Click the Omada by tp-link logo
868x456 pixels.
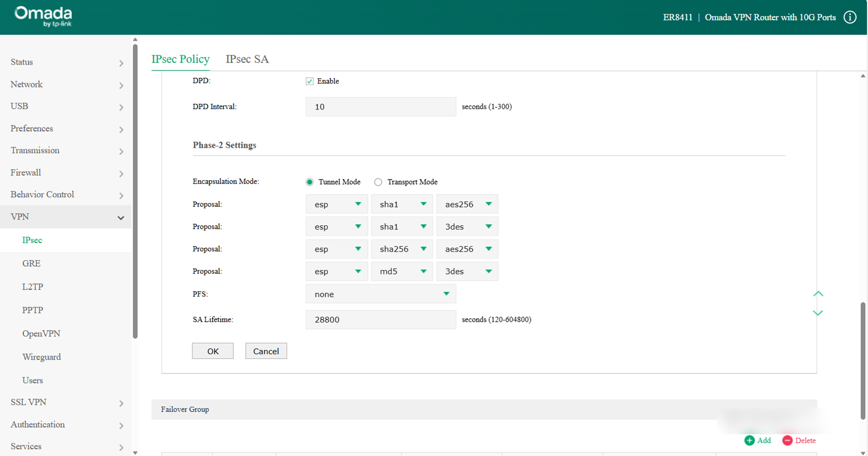pyautogui.click(x=43, y=16)
